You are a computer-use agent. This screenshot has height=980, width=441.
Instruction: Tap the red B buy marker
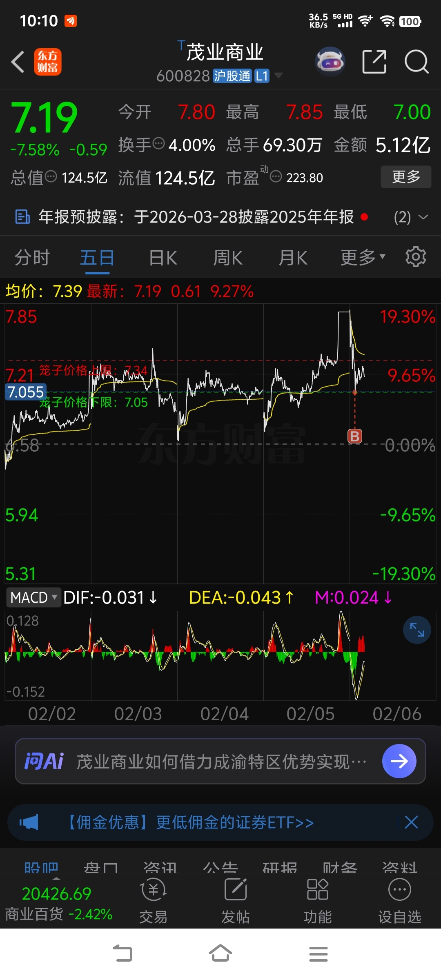coord(355,436)
